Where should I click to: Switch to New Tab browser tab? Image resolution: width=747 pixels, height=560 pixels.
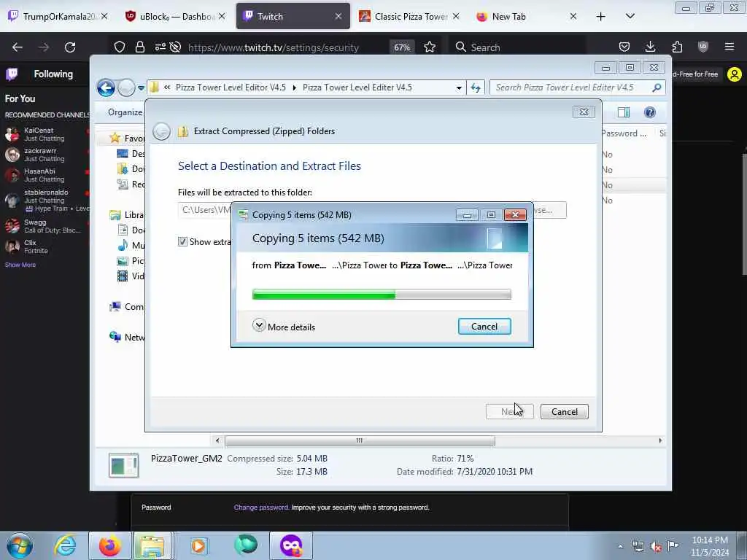[526, 17]
